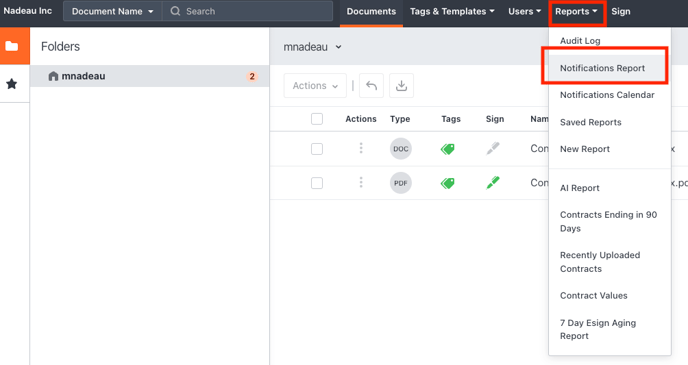Click the undo arrow toolbar icon
The image size is (688, 365).
[371, 86]
